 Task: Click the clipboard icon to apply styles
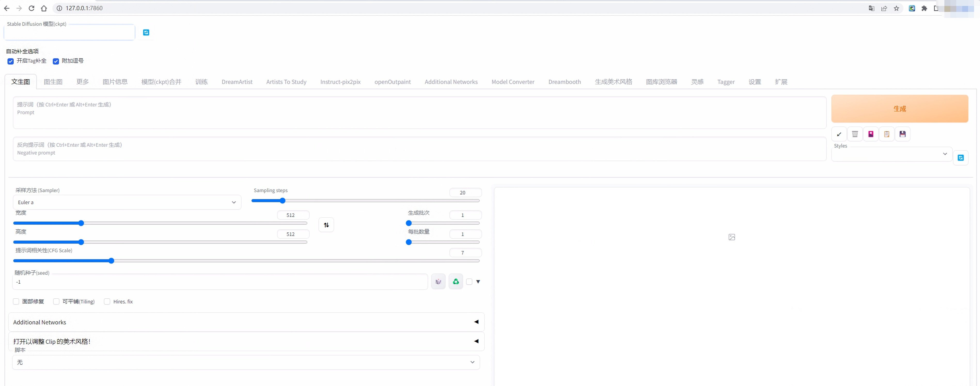887,134
